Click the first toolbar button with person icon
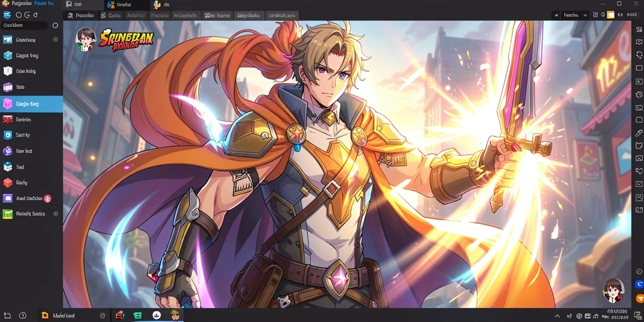The height and width of the screenshot is (322, 644). point(80,16)
